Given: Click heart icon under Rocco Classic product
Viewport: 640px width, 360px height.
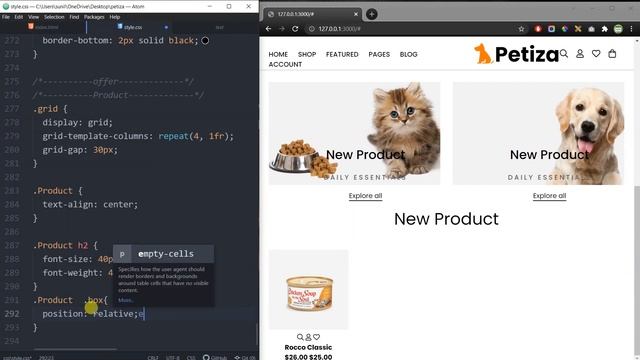Looking at the screenshot, I should point(316,337).
